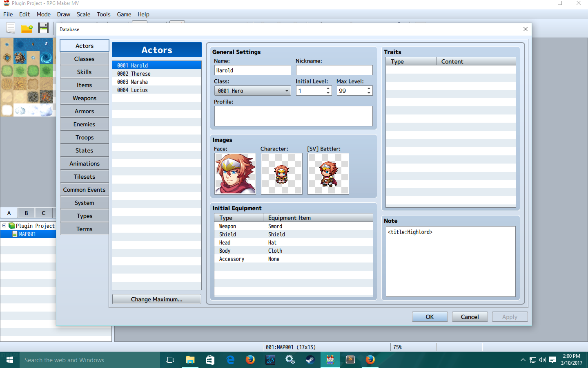This screenshot has width=588, height=368.
Task: Click the Change Maximum button
Action: coord(156,299)
